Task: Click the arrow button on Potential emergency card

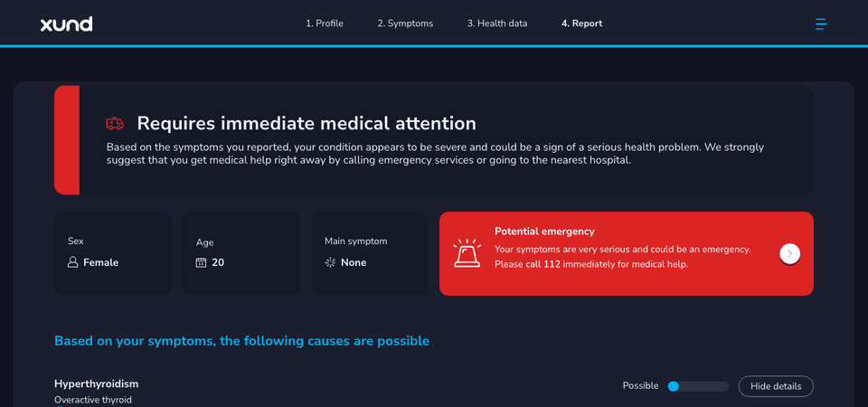Action: [790, 253]
